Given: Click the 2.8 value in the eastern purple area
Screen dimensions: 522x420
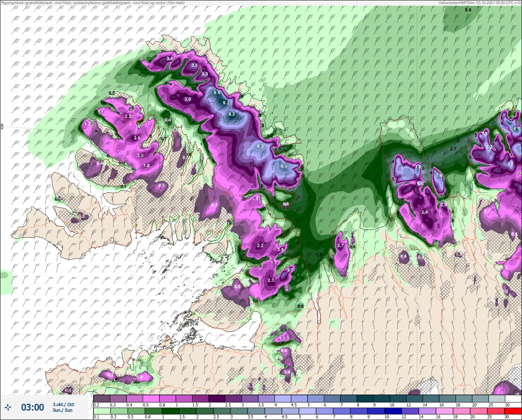Looking at the screenshot, I should coord(425,212).
